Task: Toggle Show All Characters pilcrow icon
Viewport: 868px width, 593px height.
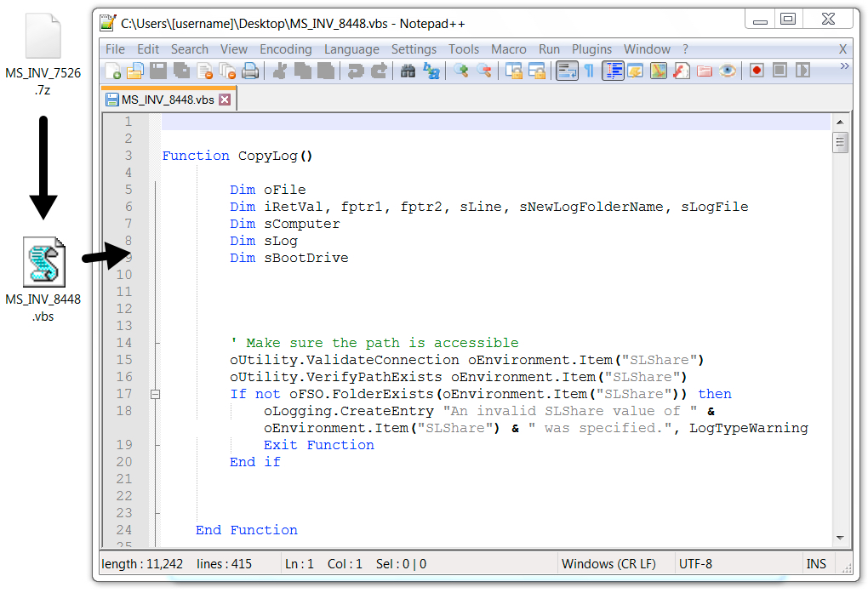Action: click(x=590, y=71)
